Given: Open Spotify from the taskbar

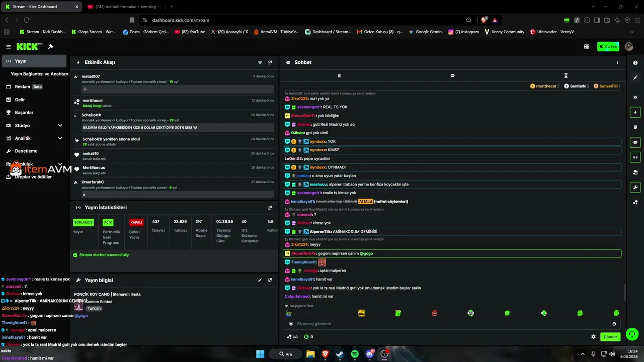Looking at the screenshot, I should coord(355,354).
